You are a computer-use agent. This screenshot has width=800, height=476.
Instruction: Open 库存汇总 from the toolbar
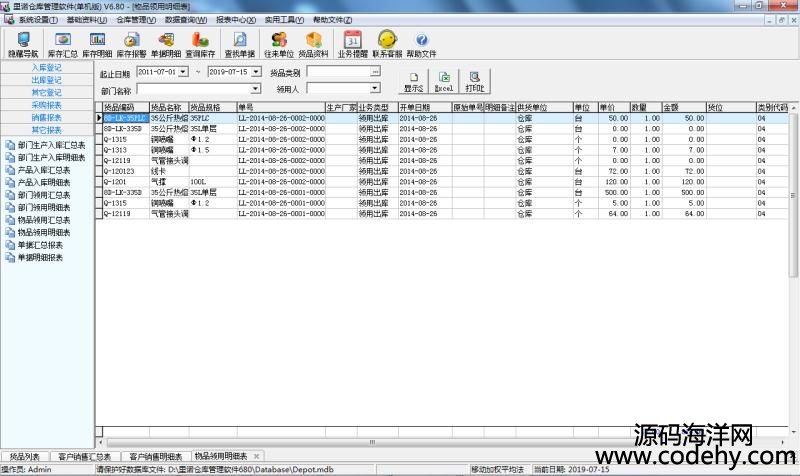[62, 44]
